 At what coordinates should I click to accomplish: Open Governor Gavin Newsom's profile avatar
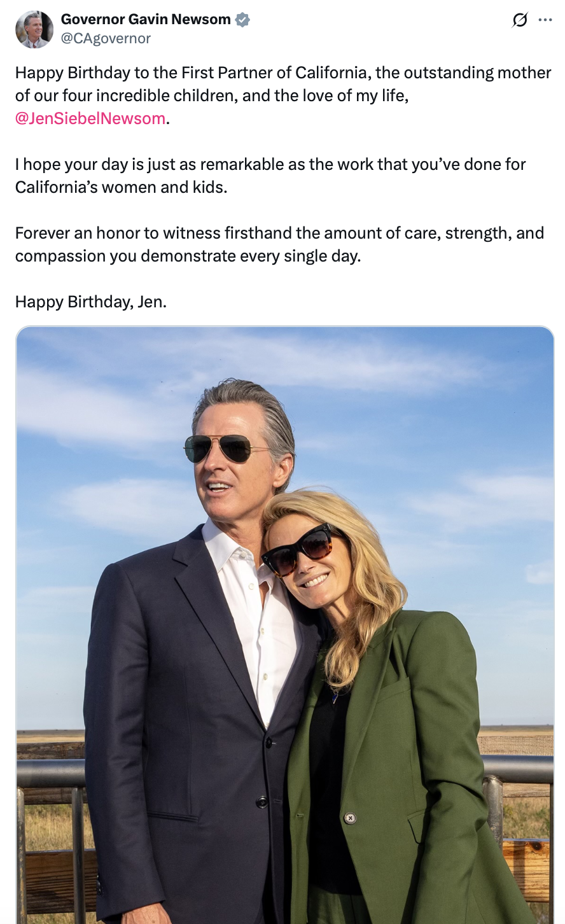tap(34, 29)
